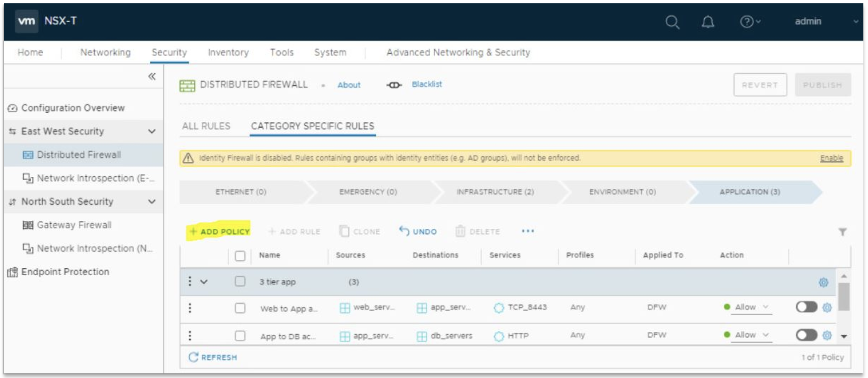Click app_serv group icon in Destinations

421,308
